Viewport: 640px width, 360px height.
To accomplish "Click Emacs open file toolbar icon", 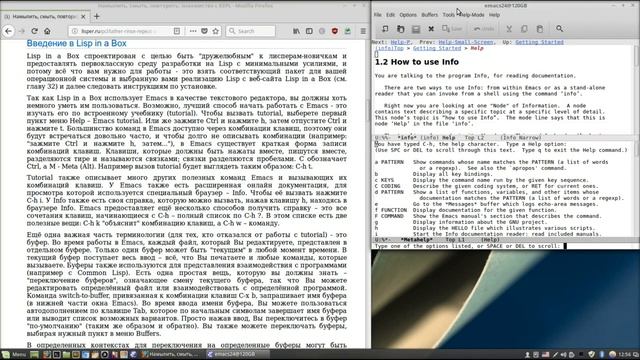I will [400, 29].
